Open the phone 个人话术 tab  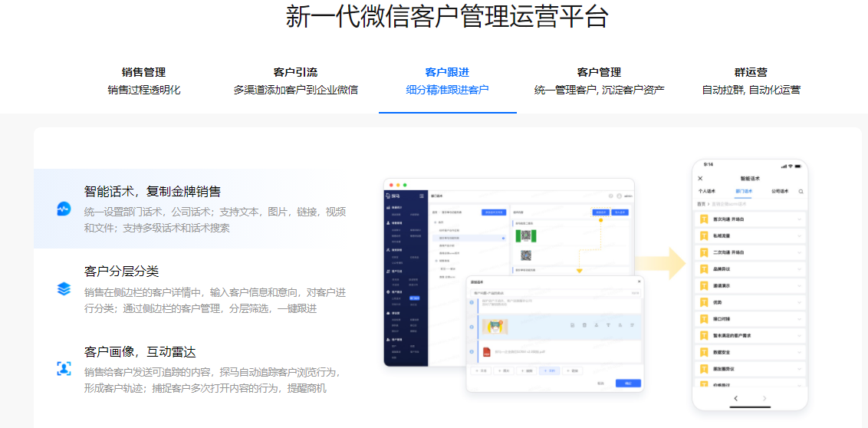point(706,192)
